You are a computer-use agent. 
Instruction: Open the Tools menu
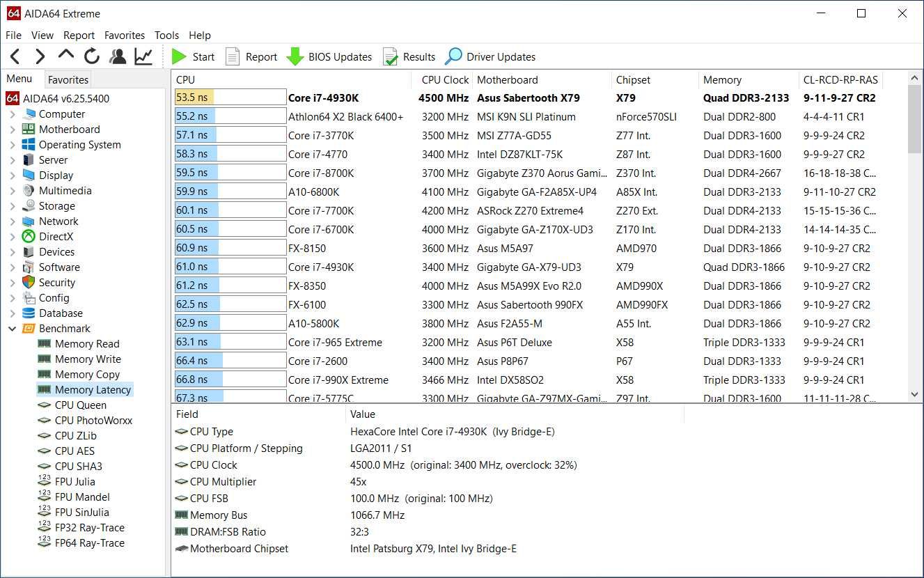167,35
